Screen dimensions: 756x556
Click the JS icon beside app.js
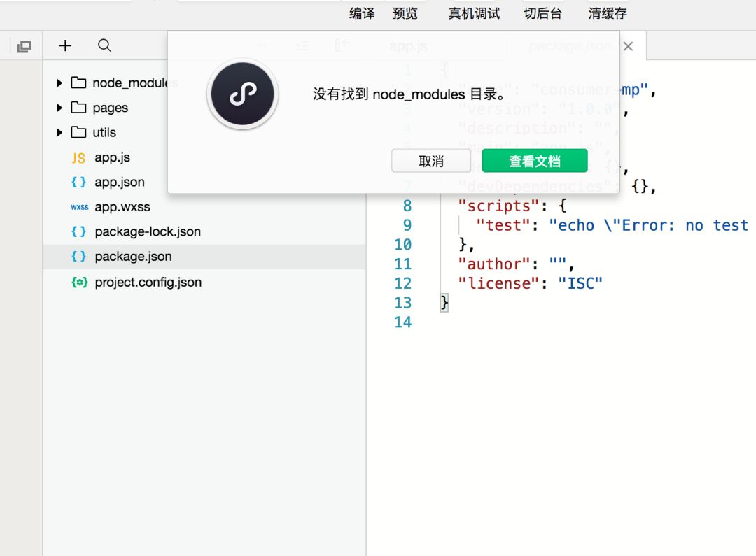coord(78,158)
